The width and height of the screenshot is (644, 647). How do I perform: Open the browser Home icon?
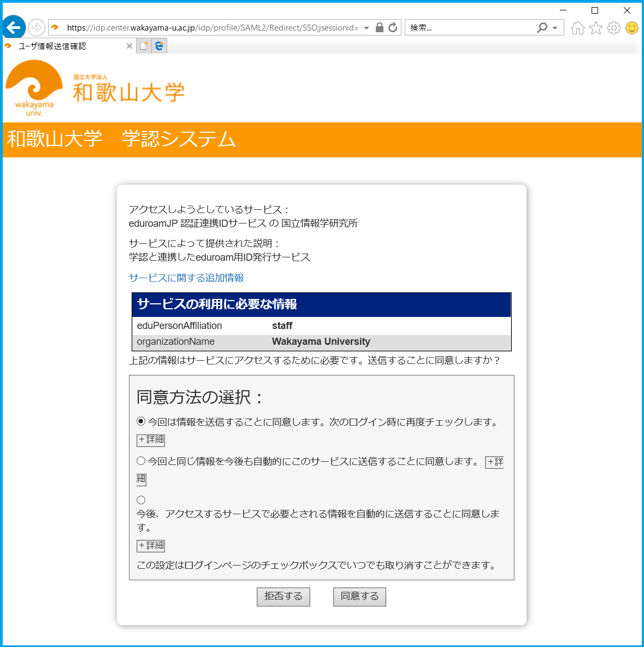coord(577,28)
